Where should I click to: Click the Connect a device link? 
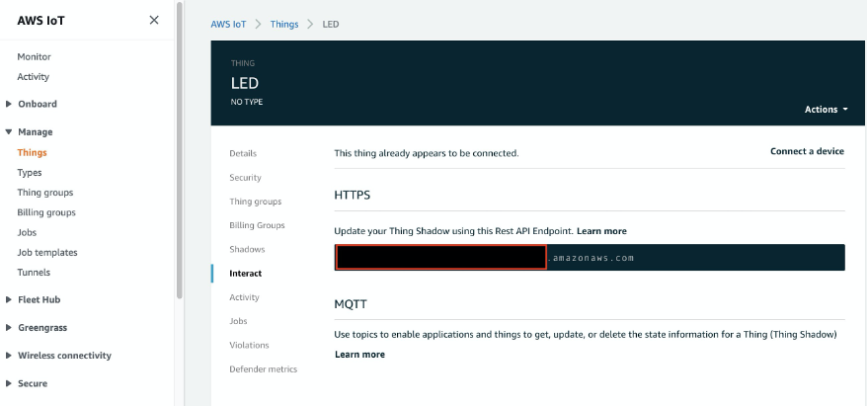tap(807, 151)
